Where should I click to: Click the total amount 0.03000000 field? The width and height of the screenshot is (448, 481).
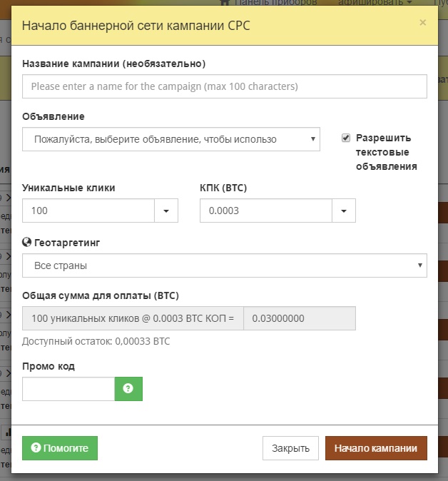[x=300, y=318]
